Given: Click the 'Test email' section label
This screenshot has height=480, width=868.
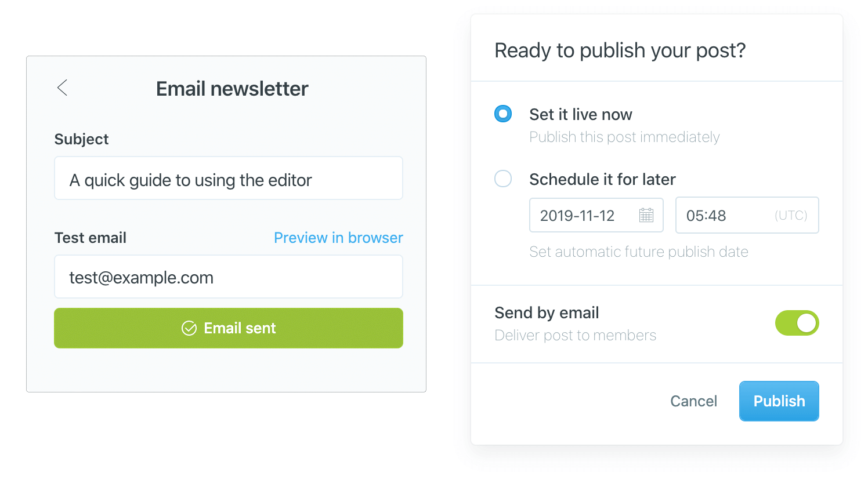Looking at the screenshot, I should point(90,238).
